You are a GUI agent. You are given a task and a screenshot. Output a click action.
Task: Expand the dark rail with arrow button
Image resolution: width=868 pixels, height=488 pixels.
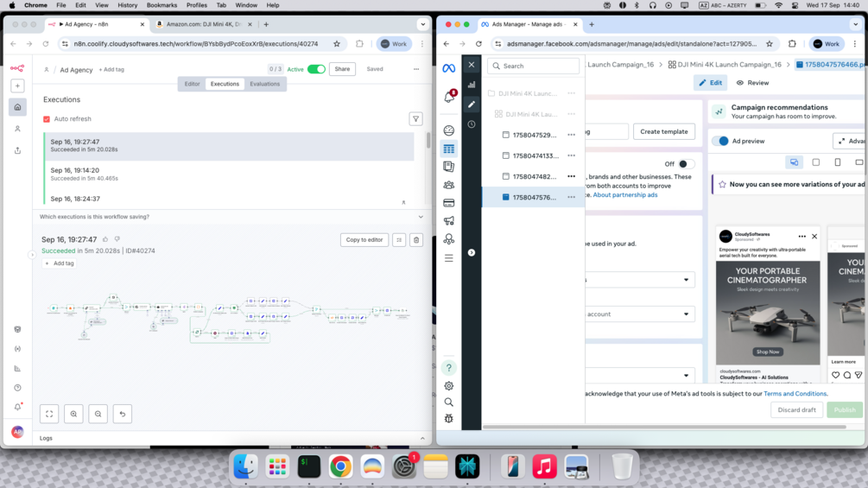[x=472, y=252]
